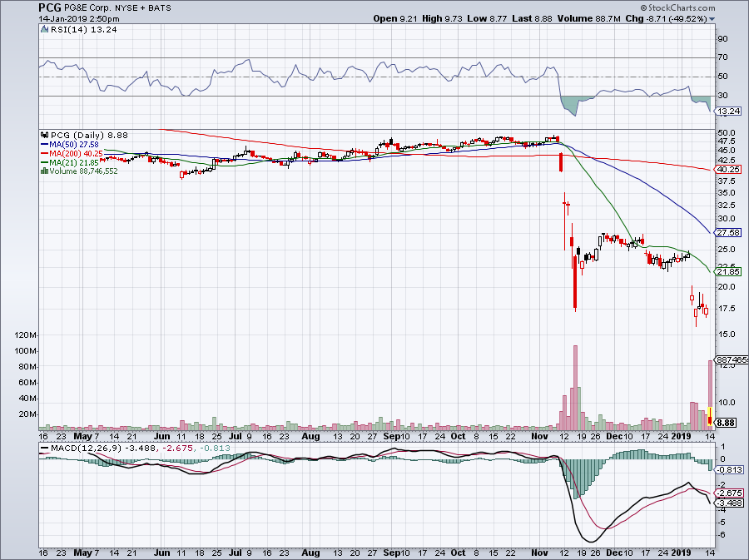Click the Open 9.21 header value
The image size is (749, 560).
click(395, 18)
